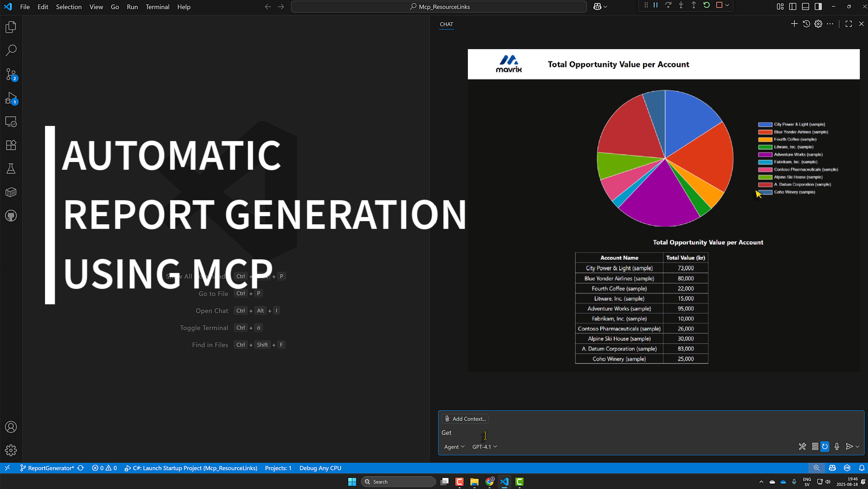Toggle the primary side bar

[793, 6]
